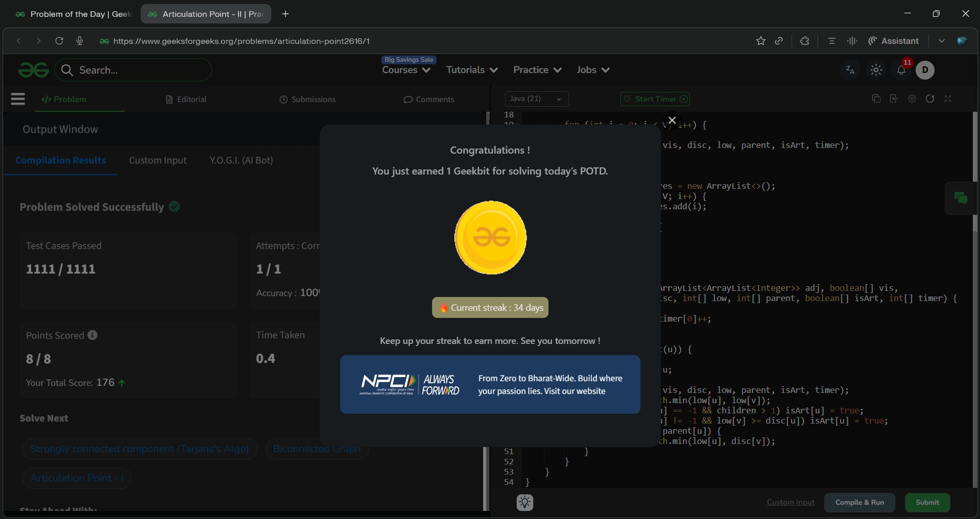Viewport: 980px width, 519px height.
Task: Click the Compile & Run button
Action: point(859,503)
